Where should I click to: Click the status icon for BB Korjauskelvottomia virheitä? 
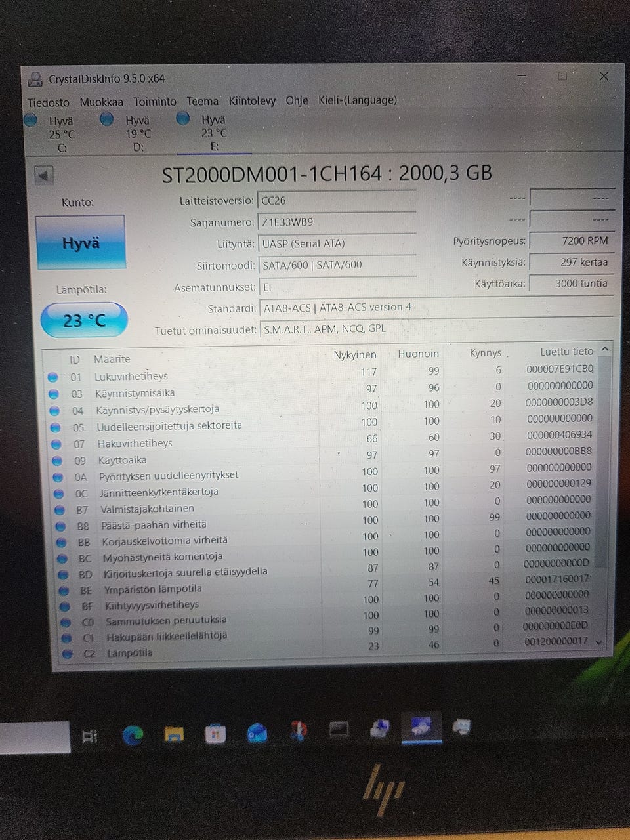pyautogui.click(x=62, y=543)
